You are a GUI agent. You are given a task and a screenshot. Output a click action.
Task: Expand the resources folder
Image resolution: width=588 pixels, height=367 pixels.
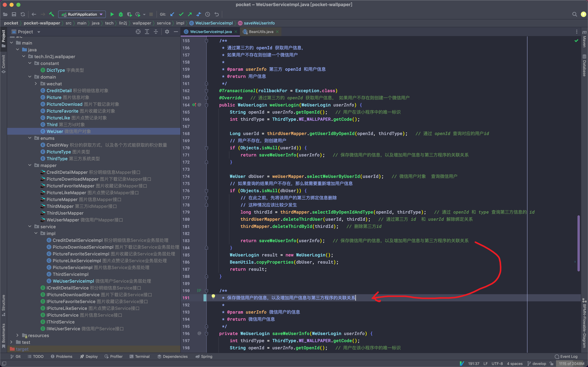pyautogui.click(x=18, y=335)
